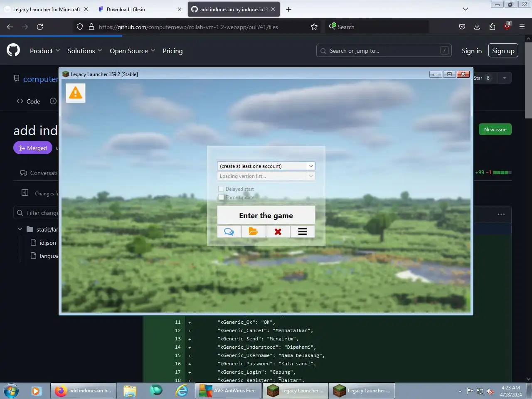532x399 pixels.
Task: Open File Explorer from taskbar
Action: [130, 391]
